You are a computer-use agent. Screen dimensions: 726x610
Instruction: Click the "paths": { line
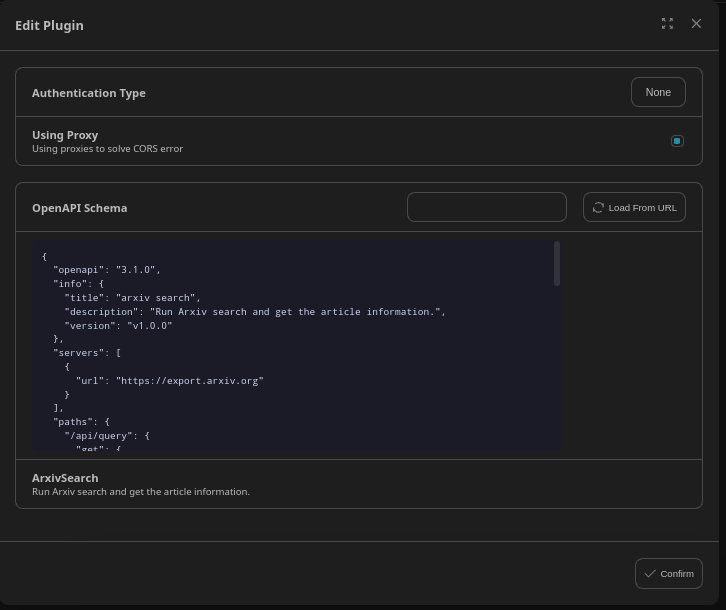(x=81, y=422)
